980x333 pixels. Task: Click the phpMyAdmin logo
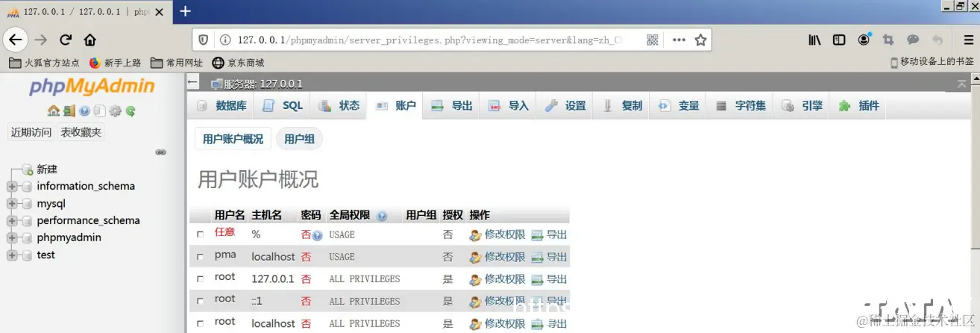[92, 87]
